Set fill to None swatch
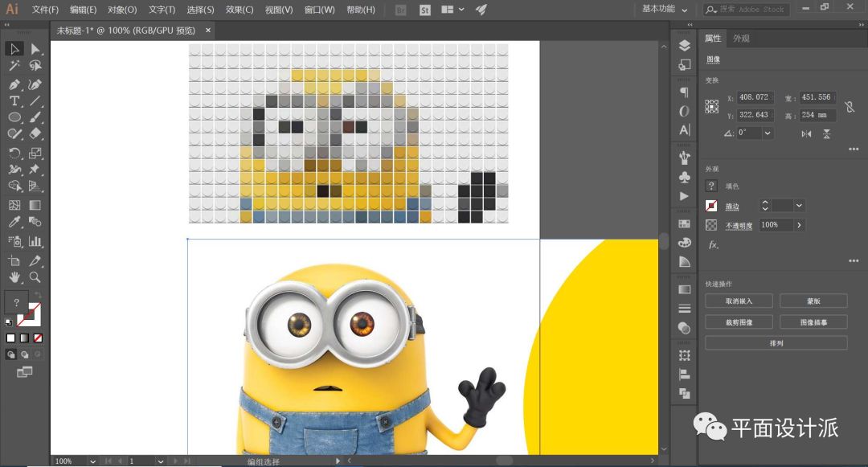This screenshot has height=467, width=868. (38, 338)
